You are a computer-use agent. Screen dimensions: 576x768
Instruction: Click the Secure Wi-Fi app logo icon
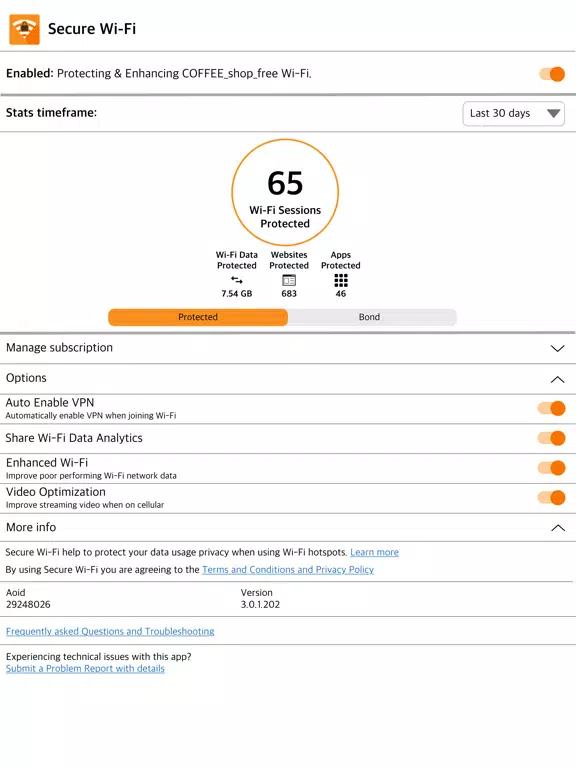pyautogui.click(x=24, y=29)
